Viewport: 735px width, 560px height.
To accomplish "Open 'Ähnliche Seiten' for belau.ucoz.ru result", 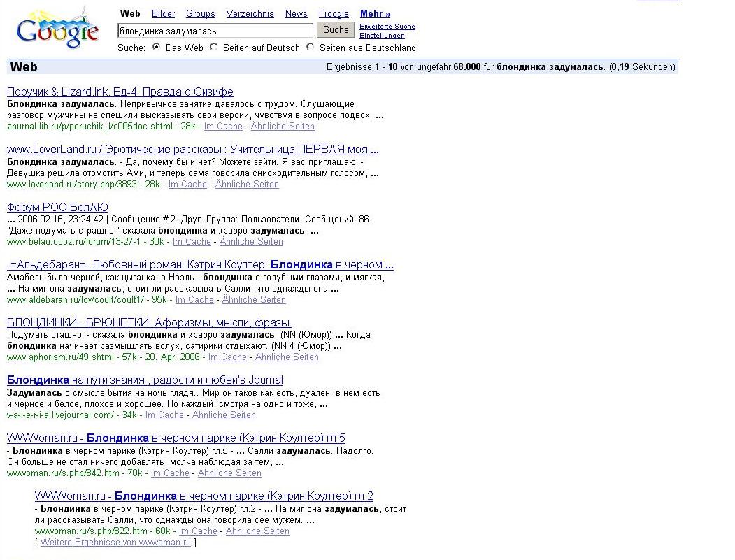I will (x=251, y=241).
